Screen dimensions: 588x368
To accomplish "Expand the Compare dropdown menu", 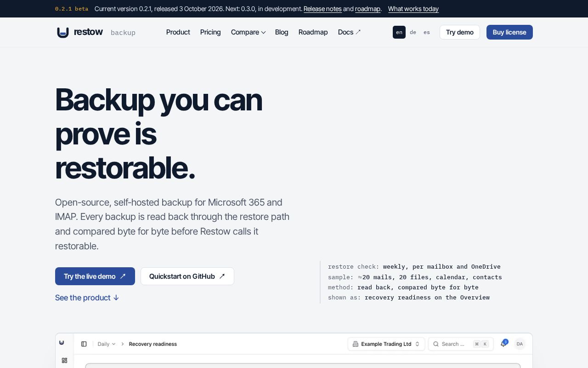I will pos(248,32).
